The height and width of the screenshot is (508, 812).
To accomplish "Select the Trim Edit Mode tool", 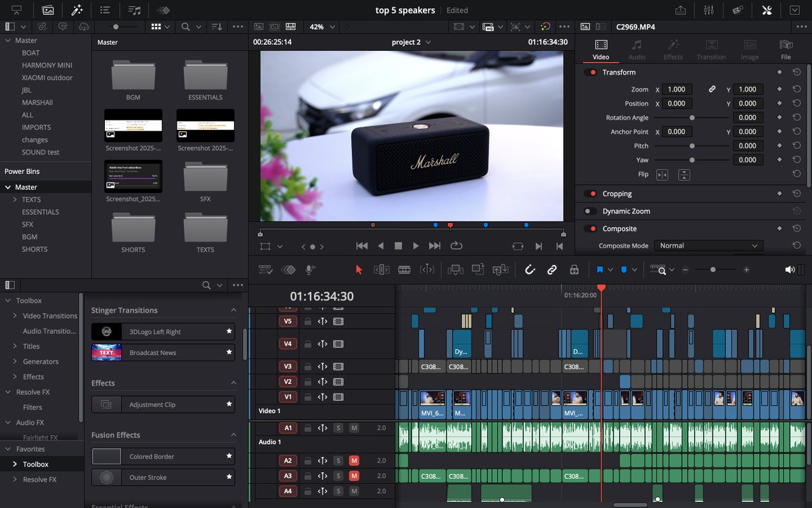I will click(381, 270).
